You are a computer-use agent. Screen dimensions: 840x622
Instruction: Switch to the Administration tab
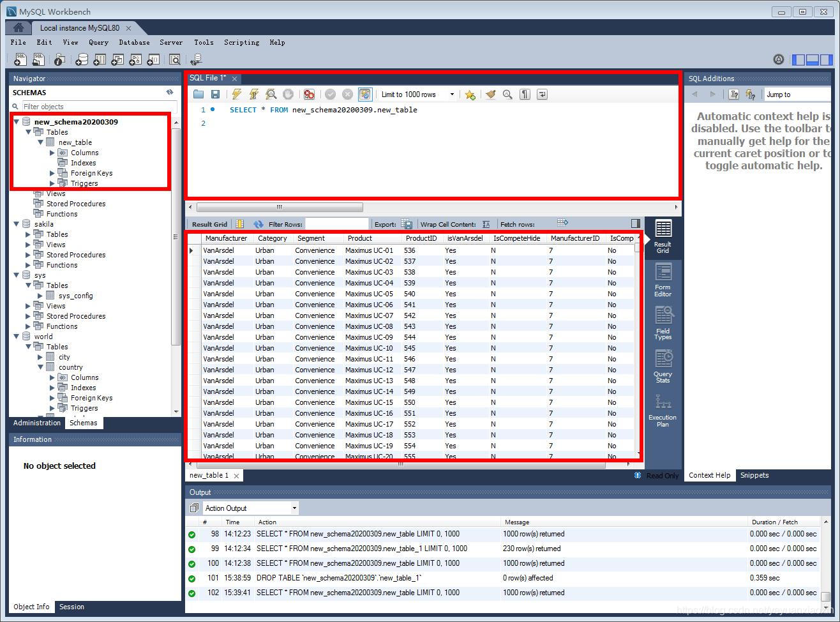pyautogui.click(x=37, y=423)
